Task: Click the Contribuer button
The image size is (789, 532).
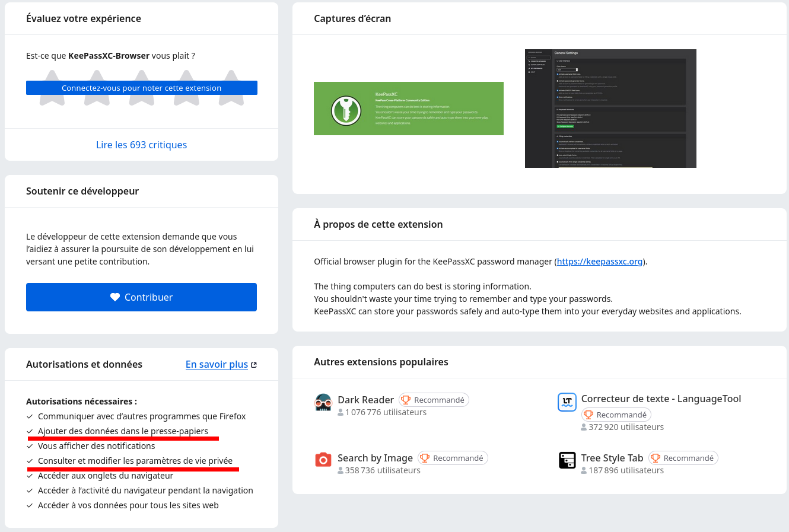Action: tap(141, 297)
